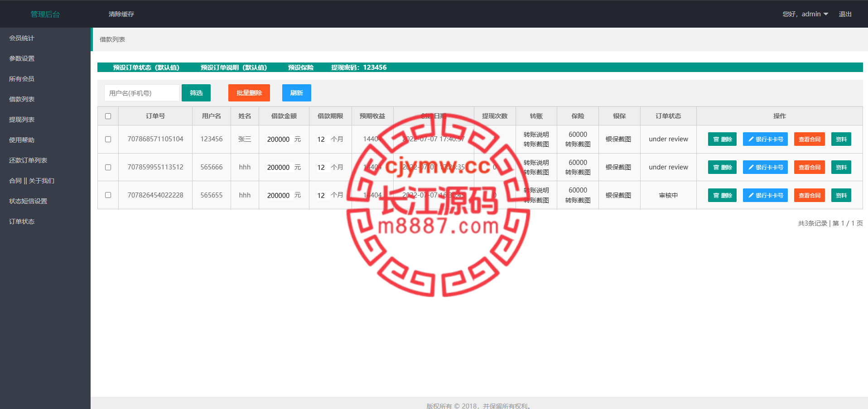The width and height of the screenshot is (868, 409).
Task: Check the box for order 707859955113512
Action: click(x=108, y=168)
